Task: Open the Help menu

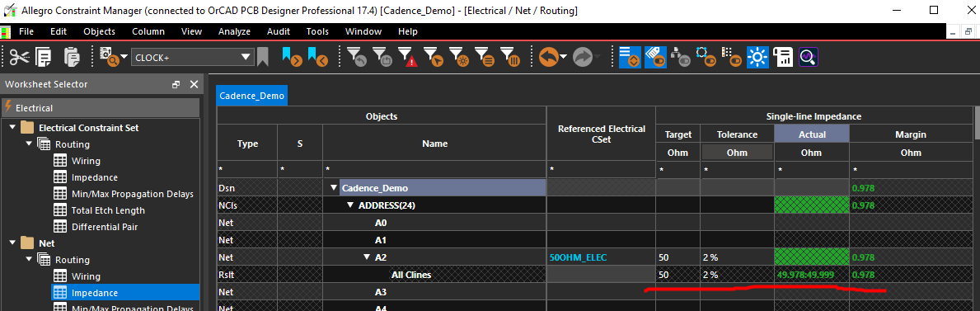Action: pos(407,31)
